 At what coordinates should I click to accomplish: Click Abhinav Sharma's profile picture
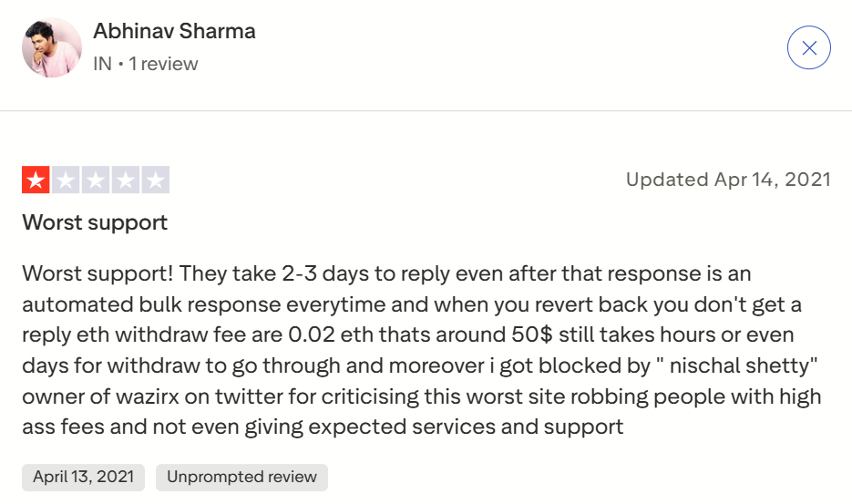tap(51, 47)
